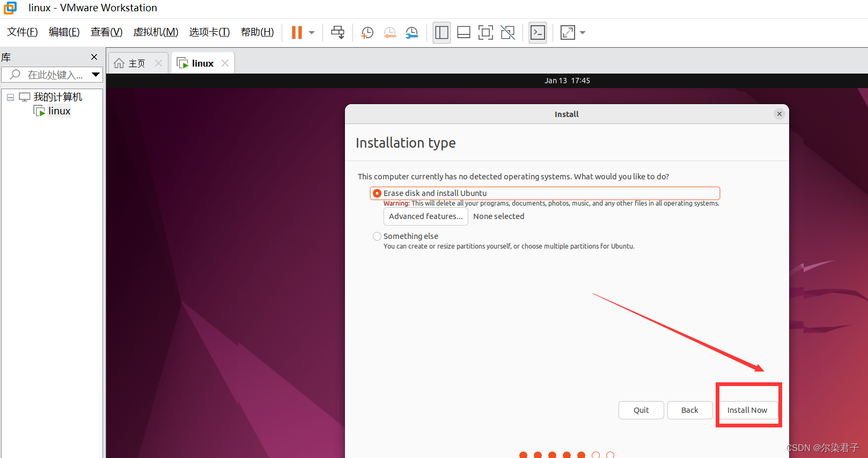Close the linux tab

225,63
